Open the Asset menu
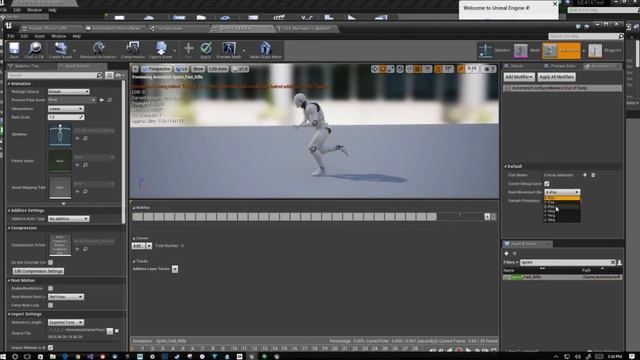Viewport: 640px width, 360px height. pos(40,36)
